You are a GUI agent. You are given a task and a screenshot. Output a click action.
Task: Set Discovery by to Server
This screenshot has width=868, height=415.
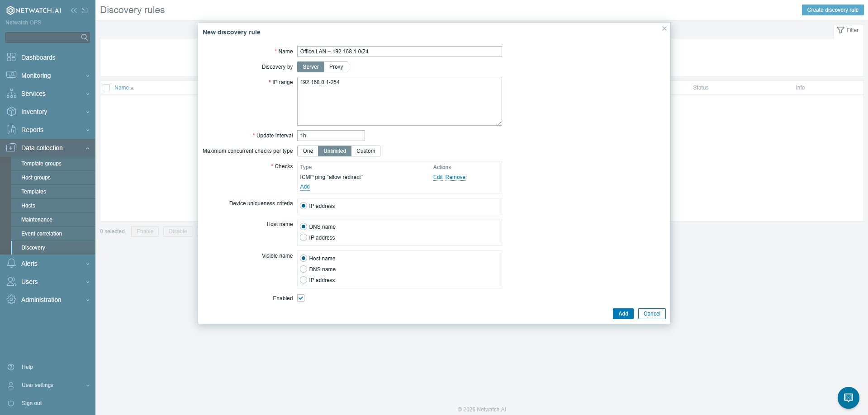(311, 67)
